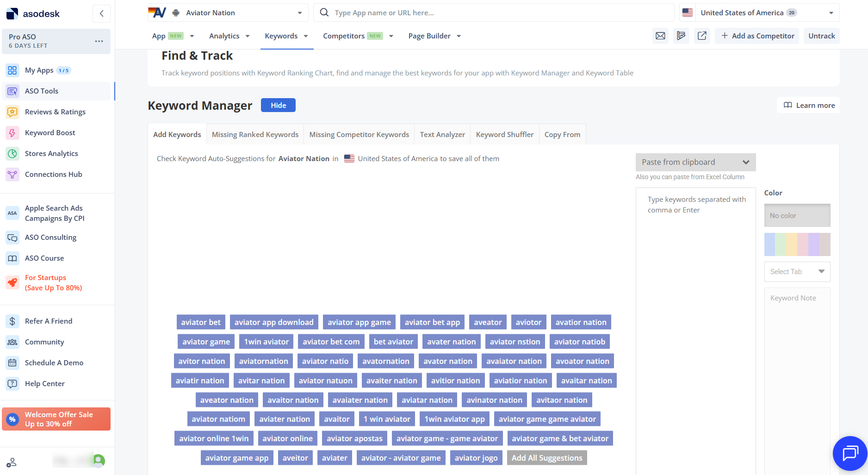The image size is (868, 475).
Task: Add the 'aviator bet' suggestion
Action: 201,323
